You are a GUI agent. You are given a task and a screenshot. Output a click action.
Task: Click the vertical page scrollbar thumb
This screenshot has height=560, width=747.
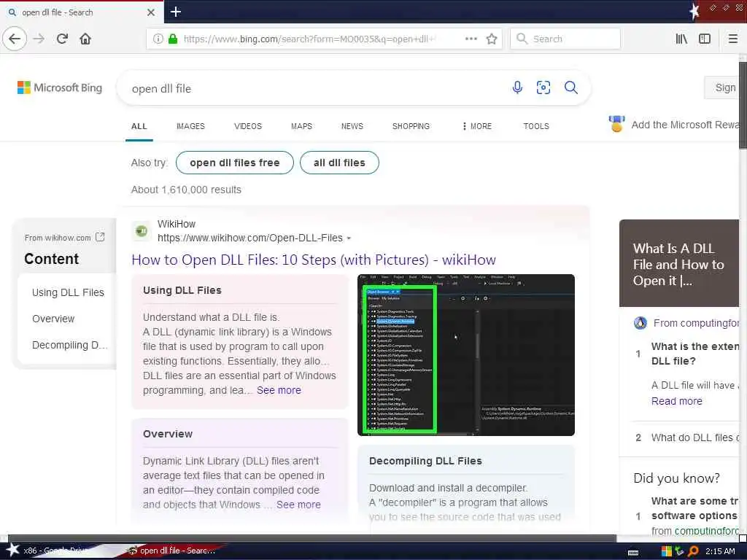[x=743, y=105]
